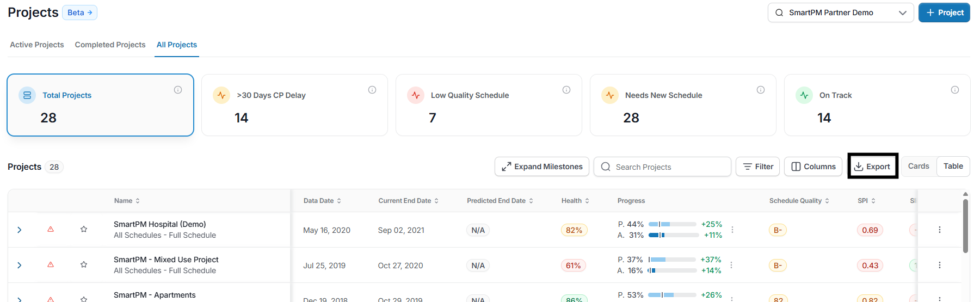Click Expand Milestones button
Screen dimensions: 980x302
tap(542, 167)
